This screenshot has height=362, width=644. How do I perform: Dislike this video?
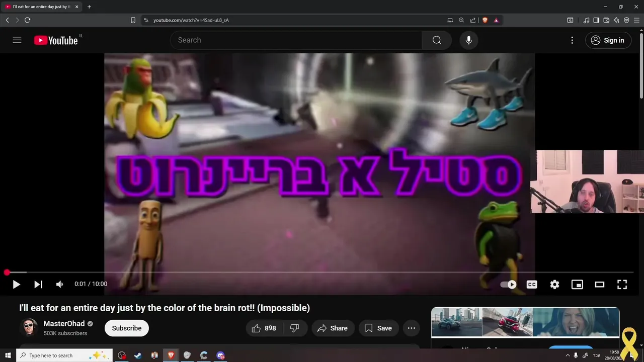(295, 328)
